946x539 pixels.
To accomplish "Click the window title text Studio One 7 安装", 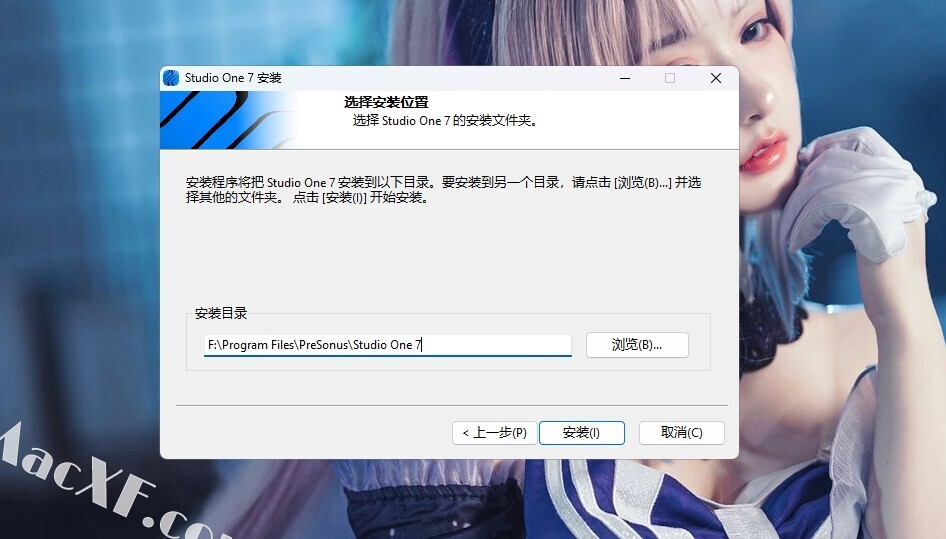I will point(233,78).
